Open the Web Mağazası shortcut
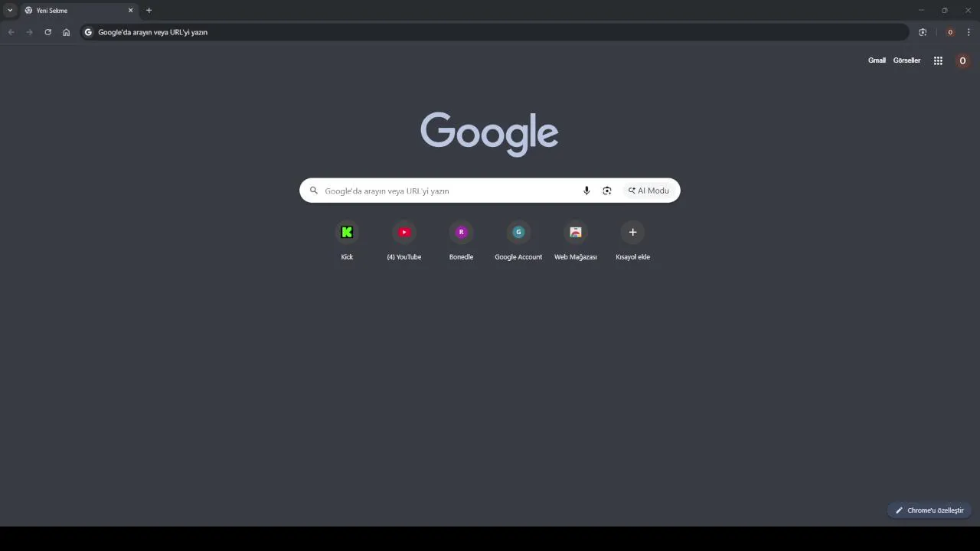Viewport: 980px width, 551px height. click(x=576, y=240)
